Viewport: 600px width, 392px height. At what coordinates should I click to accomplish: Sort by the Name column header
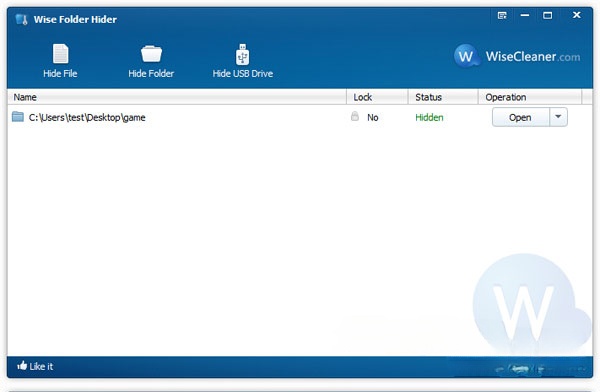177,97
